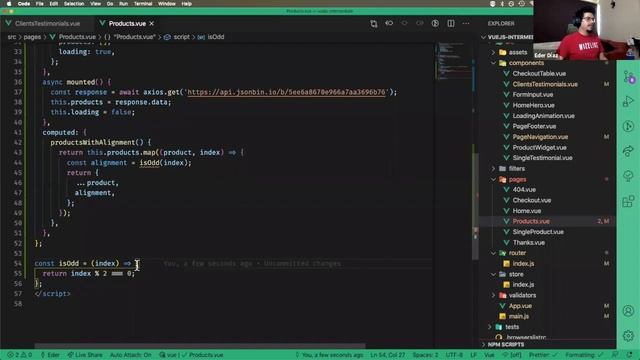Click the errors and warnings status indicator

click(20, 355)
